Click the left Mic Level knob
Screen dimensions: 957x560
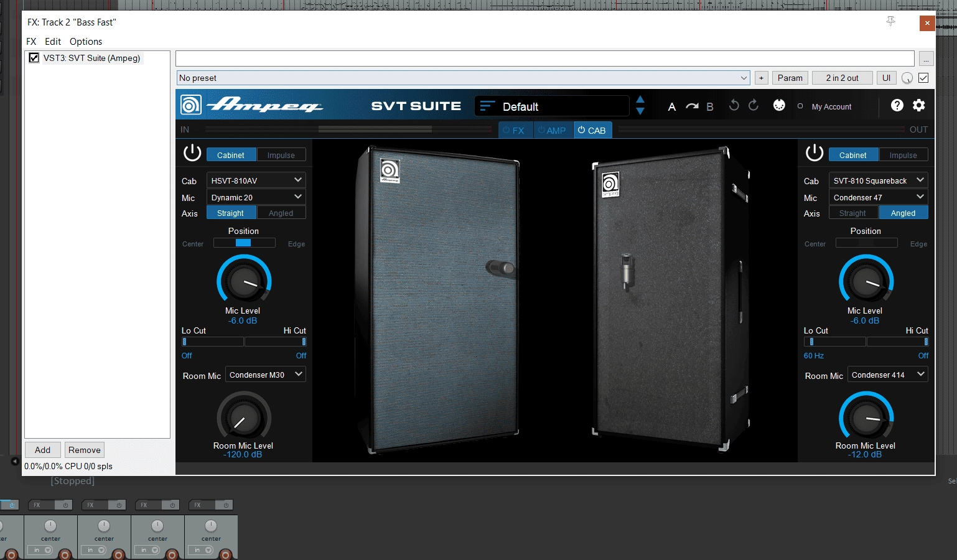click(x=244, y=282)
